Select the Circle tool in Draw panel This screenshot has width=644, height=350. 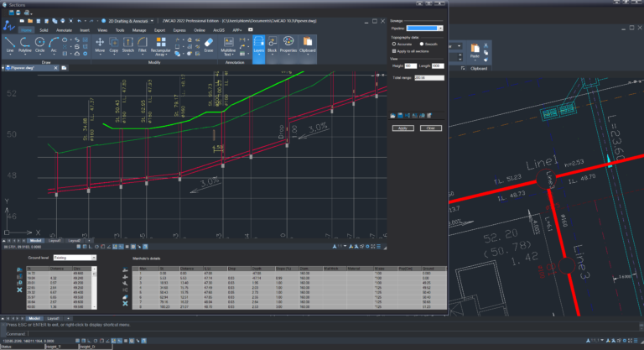click(x=39, y=44)
